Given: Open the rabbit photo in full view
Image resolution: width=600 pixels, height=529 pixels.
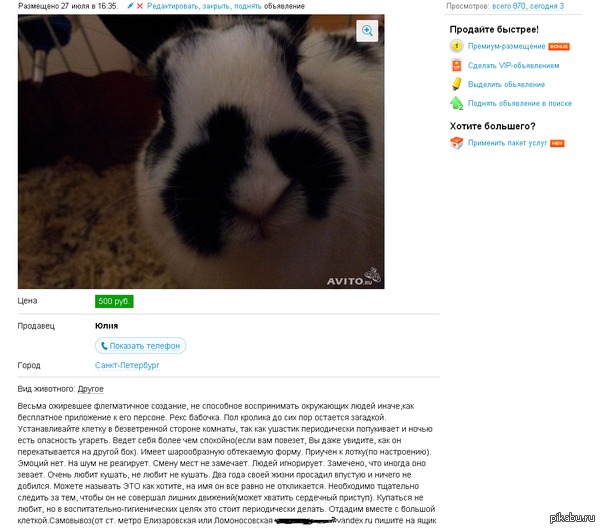Looking at the screenshot, I should 201,152.
